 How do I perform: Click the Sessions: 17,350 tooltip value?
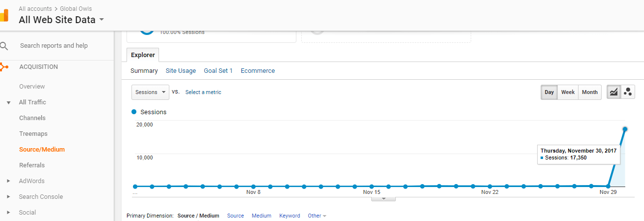tap(566, 158)
